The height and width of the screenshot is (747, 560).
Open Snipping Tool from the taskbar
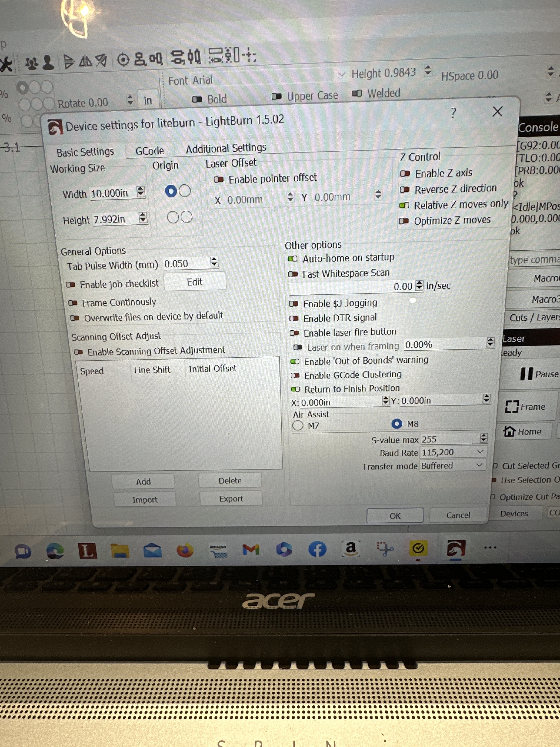384,549
